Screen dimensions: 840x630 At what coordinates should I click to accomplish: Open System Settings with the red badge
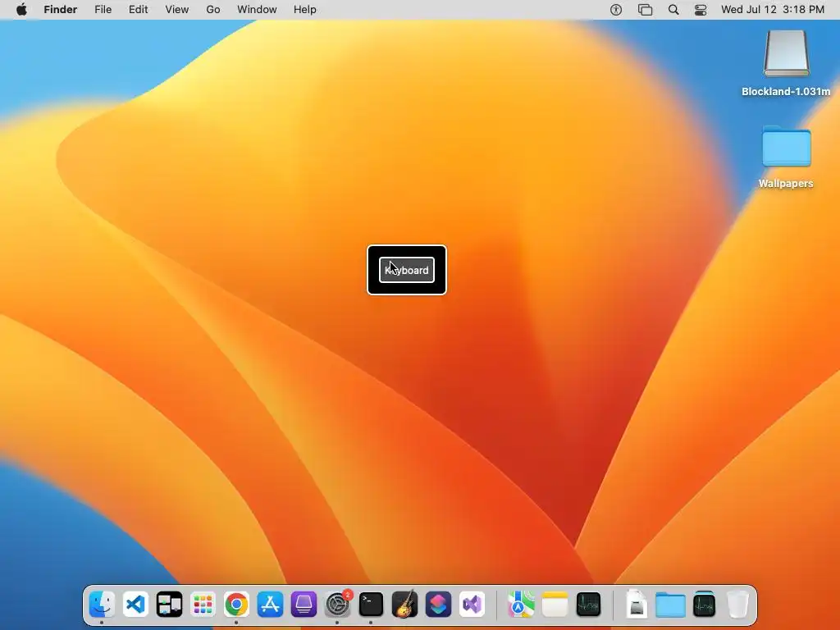337,605
